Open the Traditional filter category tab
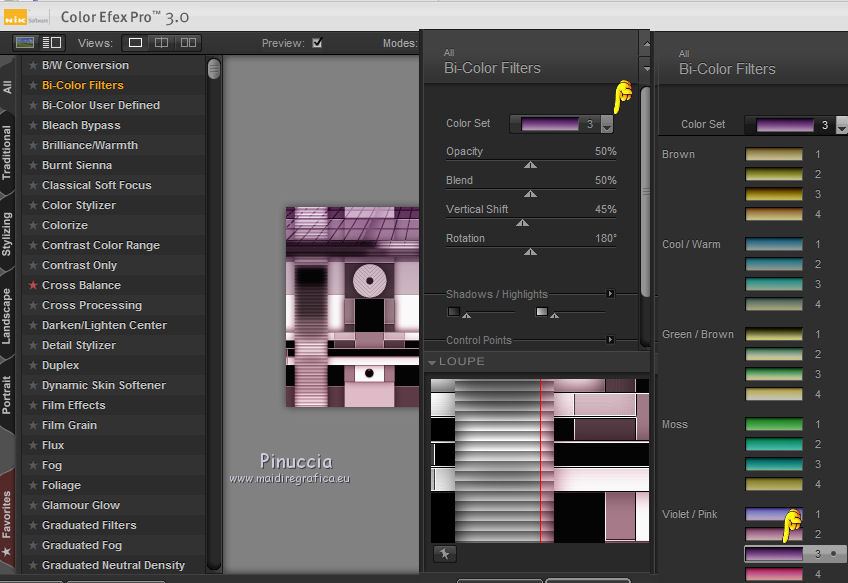 click(x=8, y=153)
